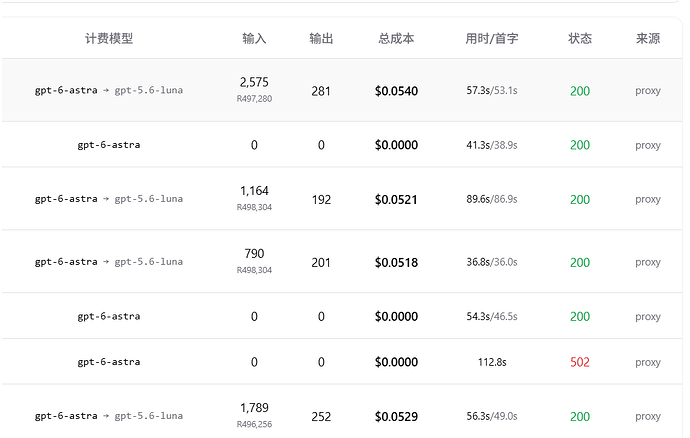
Task: Click the 201 output token value
Action: tap(321, 263)
